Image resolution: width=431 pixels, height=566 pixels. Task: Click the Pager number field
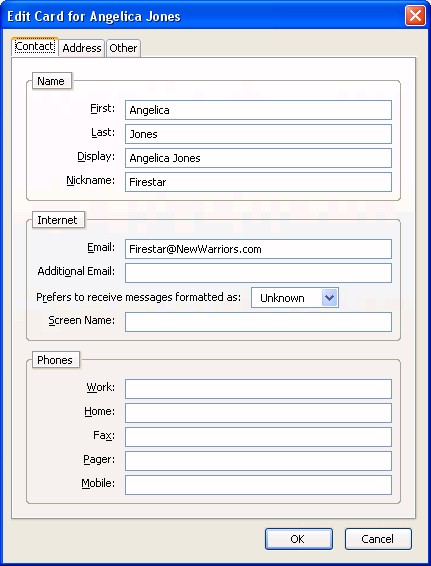pos(258,461)
